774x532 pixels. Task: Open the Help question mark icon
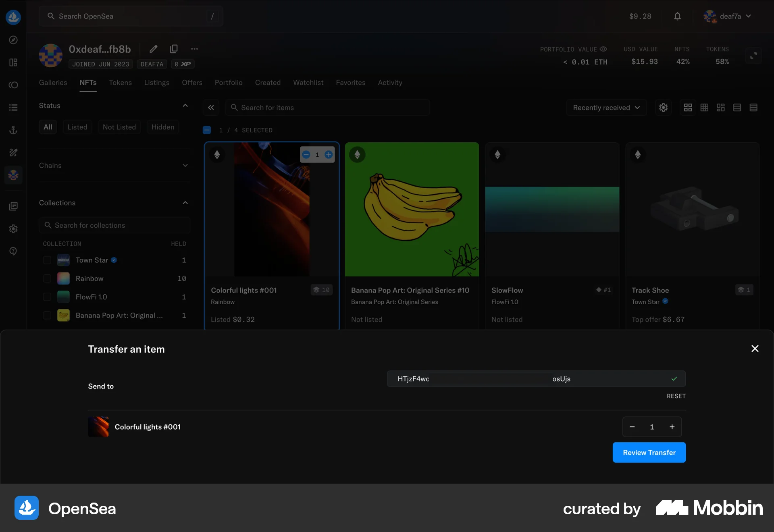click(13, 251)
